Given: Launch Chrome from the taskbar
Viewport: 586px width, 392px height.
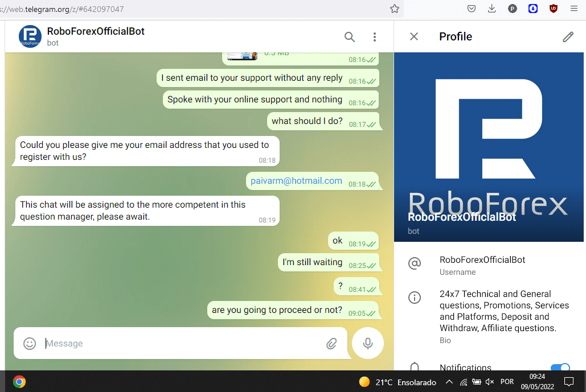Looking at the screenshot, I should click(19, 382).
